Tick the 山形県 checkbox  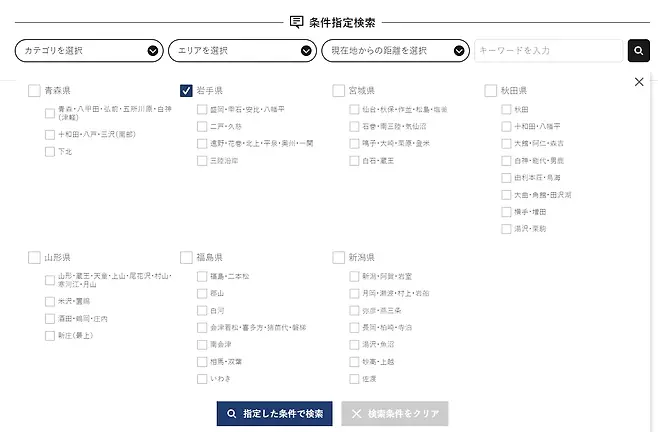(x=35, y=257)
